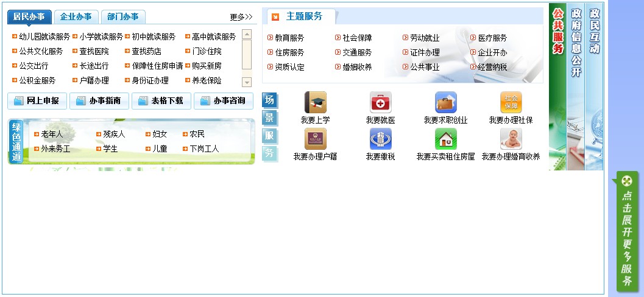Open the 我要办理户籍 household icon
Viewport: 644px width, 297px height.
[x=315, y=139]
